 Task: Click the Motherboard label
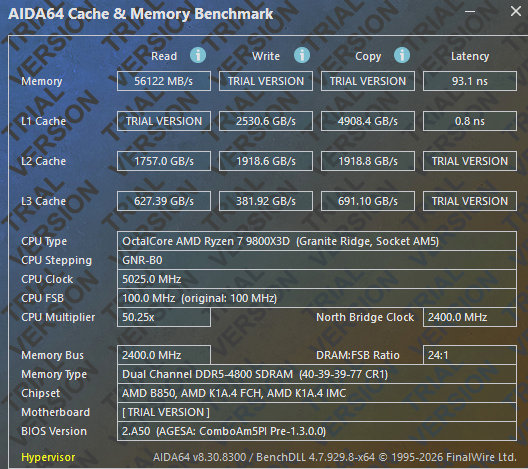click(x=55, y=412)
